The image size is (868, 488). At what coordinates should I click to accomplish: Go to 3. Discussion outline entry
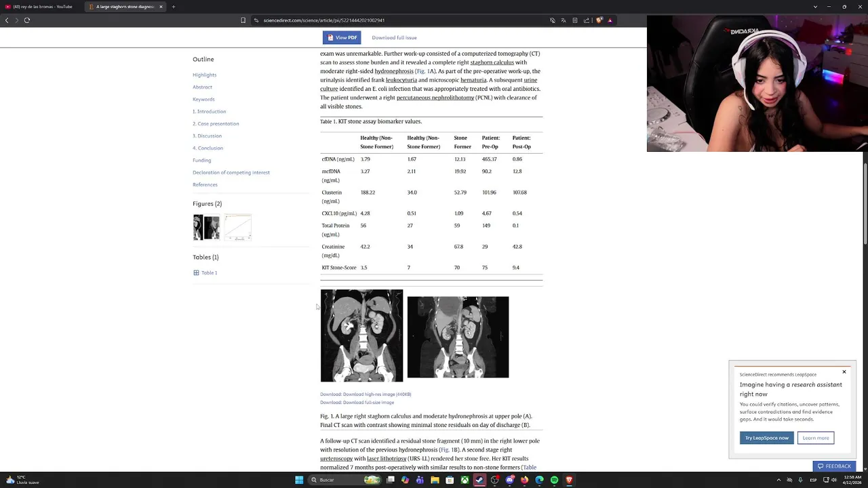pyautogui.click(x=207, y=136)
